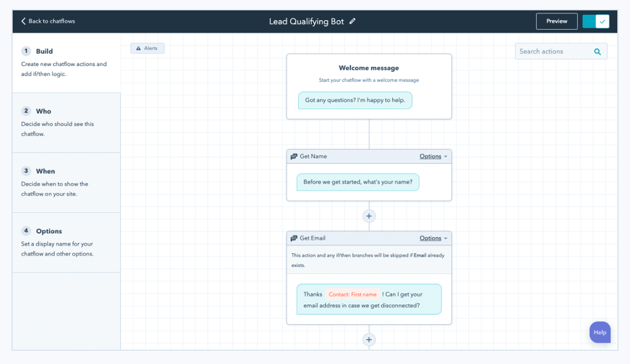Select the Contact: First name token
Image resolution: width=630 pixels, height=364 pixels.
(x=352, y=295)
